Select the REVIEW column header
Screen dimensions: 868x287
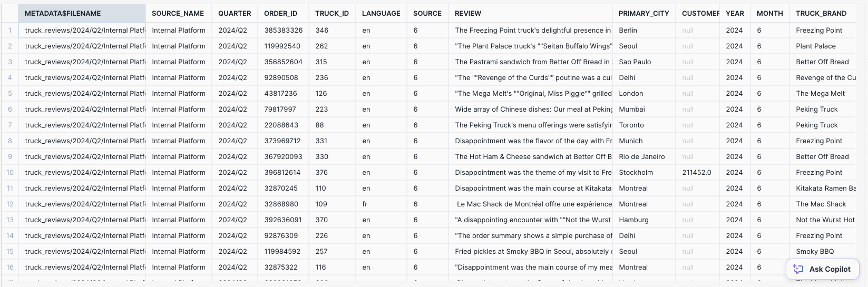(468, 13)
